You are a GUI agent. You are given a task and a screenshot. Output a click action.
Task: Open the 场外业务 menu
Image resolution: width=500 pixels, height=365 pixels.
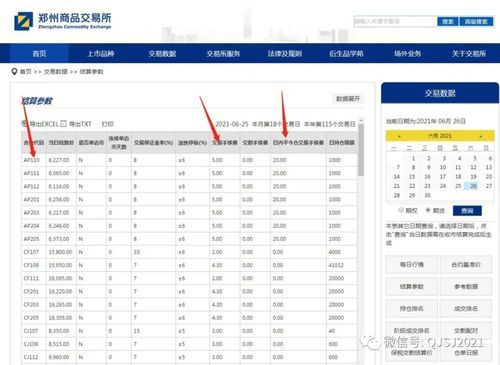point(408,53)
